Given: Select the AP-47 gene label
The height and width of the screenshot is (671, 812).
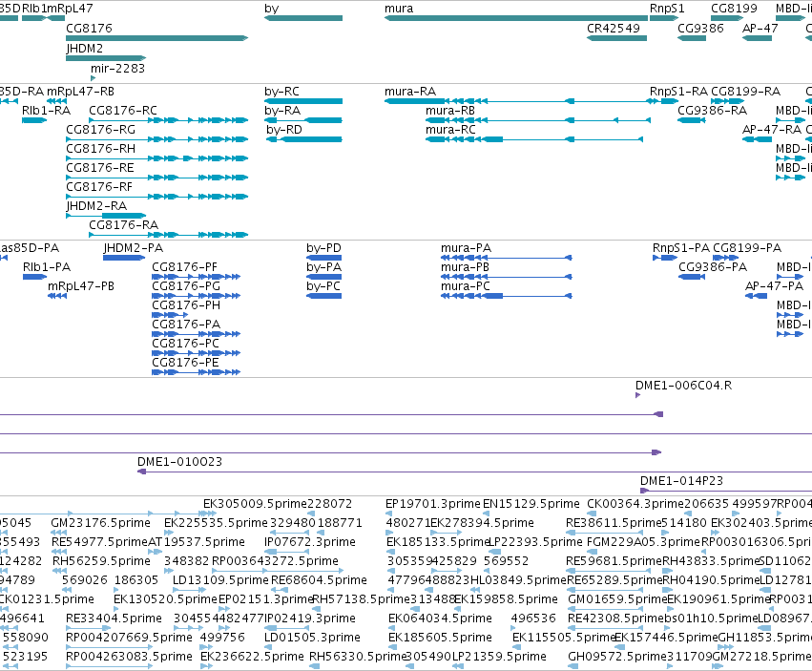Looking at the screenshot, I should tap(760, 29).
